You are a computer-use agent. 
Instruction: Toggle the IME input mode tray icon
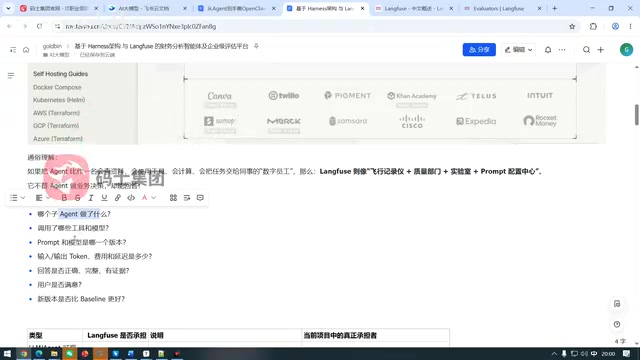click(x=594, y=354)
